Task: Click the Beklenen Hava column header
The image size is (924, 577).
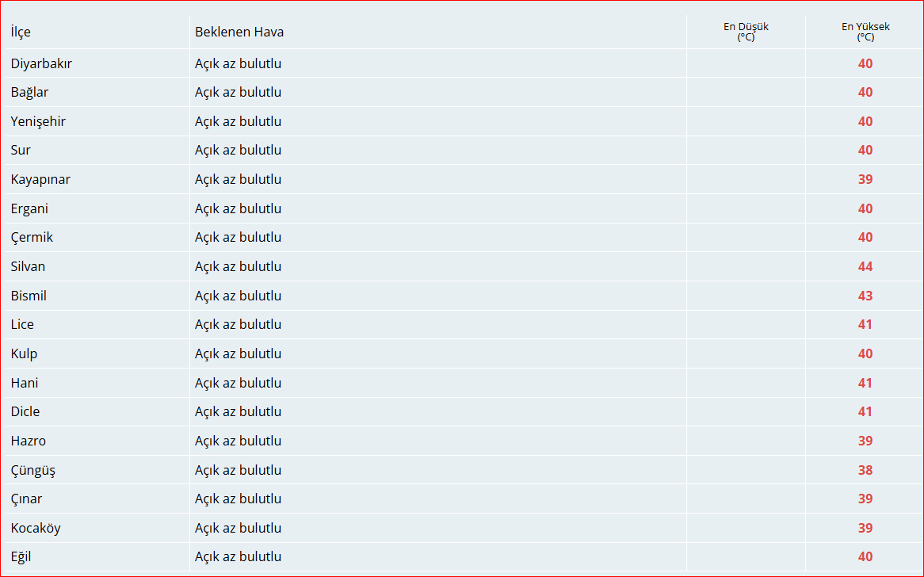Action: 239,32
